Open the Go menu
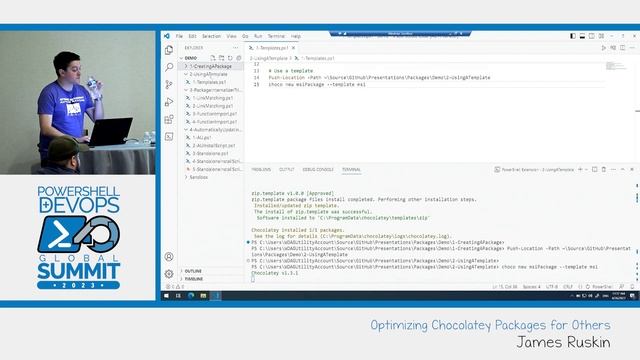640x360 pixels. coord(245,36)
